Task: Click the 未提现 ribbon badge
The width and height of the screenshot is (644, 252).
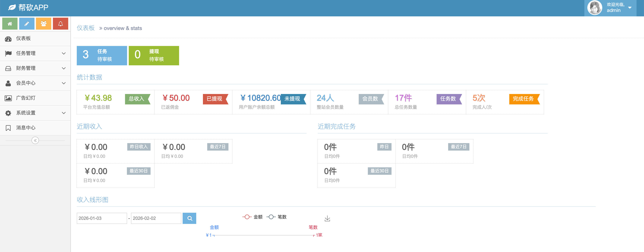Action: coord(293,99)
